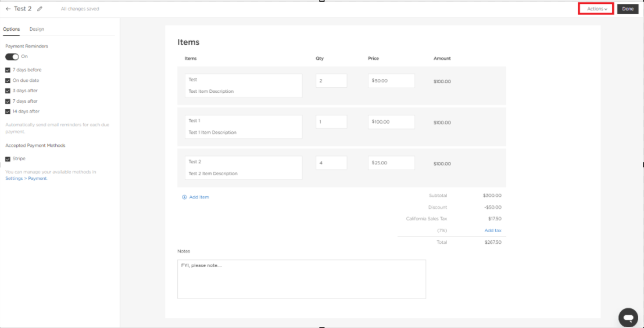644x328 pixels.
Task: Click the -$50.00 discount value
Action: pos(492,207)
